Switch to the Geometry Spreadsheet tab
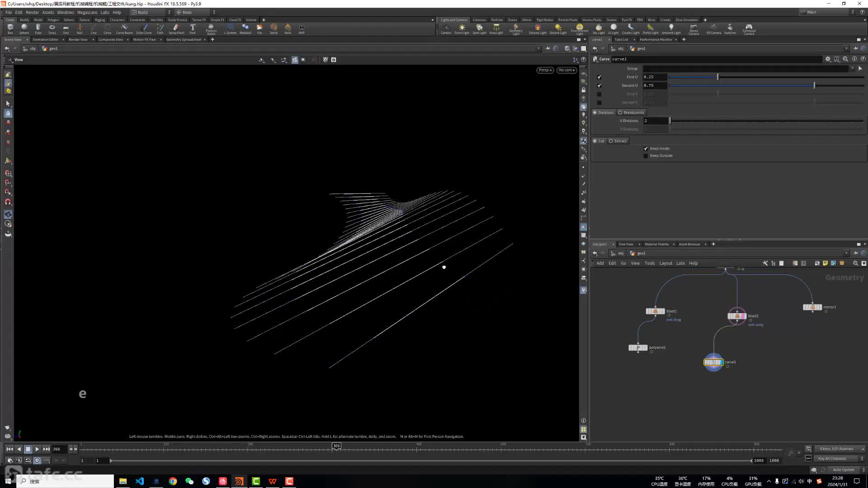Viewport: 868px width, 488px height. 184,40
